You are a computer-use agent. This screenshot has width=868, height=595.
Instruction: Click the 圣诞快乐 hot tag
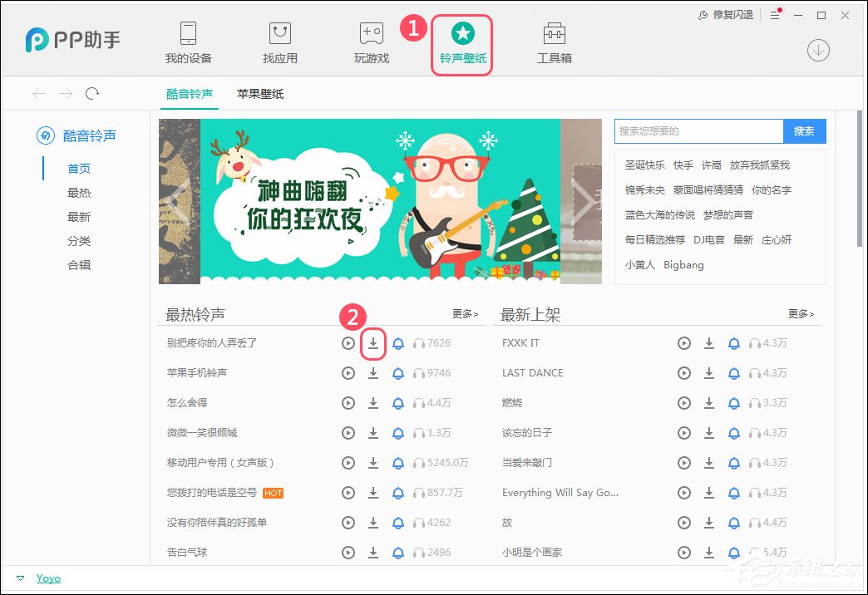(x=644, y=165)
